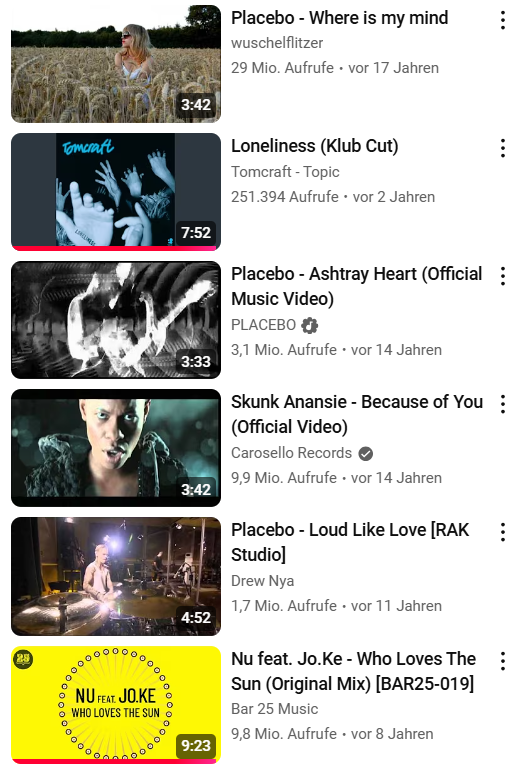
Task: Click the red watch progress bar on Loneliness
Action: coord(113,248)
